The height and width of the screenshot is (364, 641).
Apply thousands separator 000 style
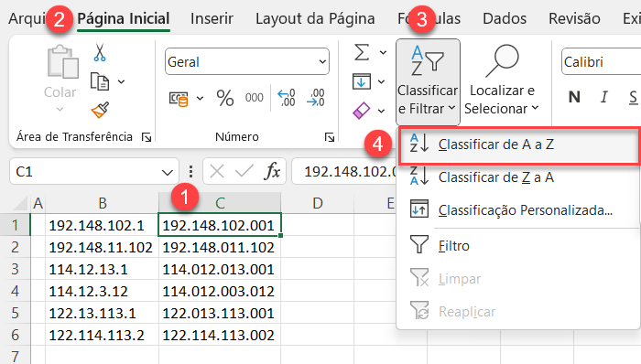[x=254, y=98]
